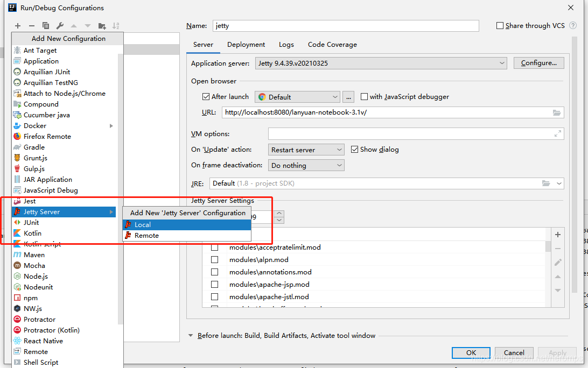The width and height of the screenshot is (588, 368).
Task: Click the Configure... button
Action: [x=538, y=63]
